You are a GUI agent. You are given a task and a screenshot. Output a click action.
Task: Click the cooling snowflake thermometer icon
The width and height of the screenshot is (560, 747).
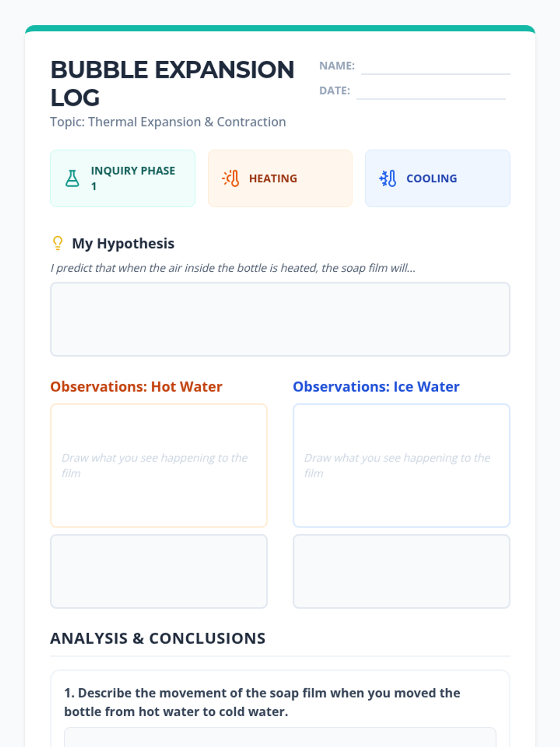click(x=388, y=178)
